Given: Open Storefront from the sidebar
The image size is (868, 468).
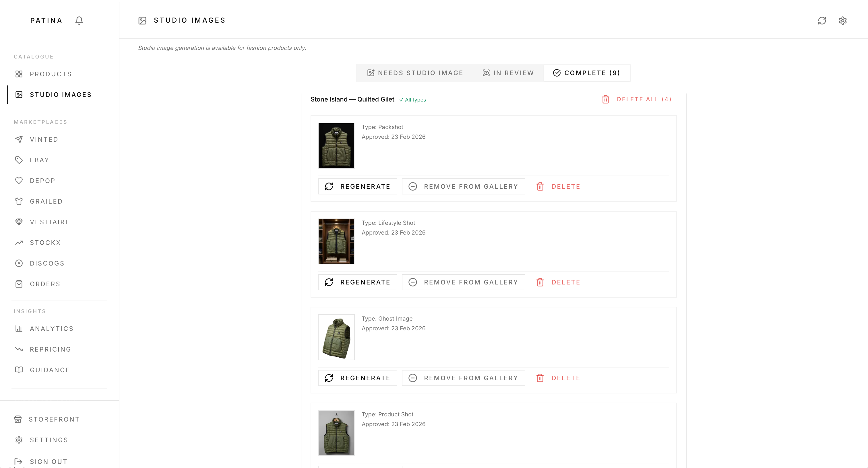Looking at the screenshot, I should [54, 419].
